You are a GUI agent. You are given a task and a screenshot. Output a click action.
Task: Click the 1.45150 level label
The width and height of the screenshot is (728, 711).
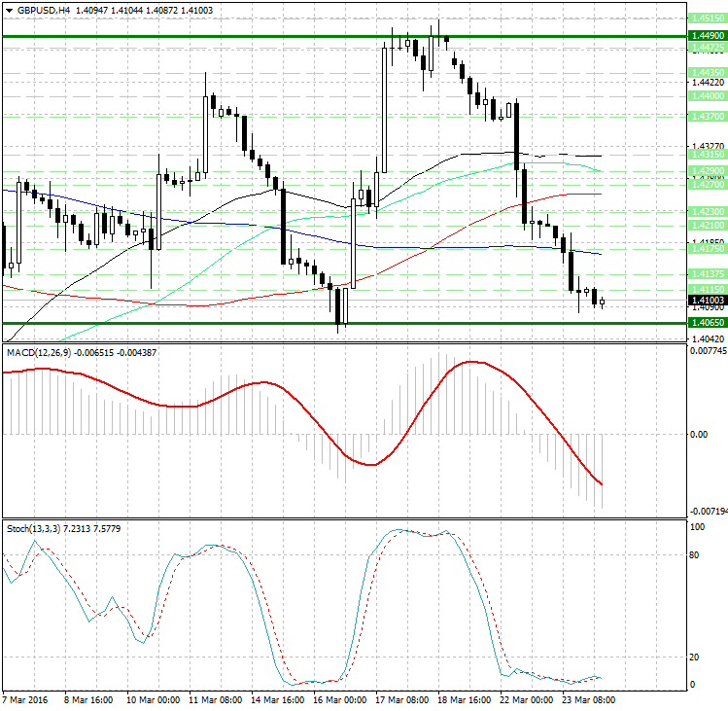(706, 18)
